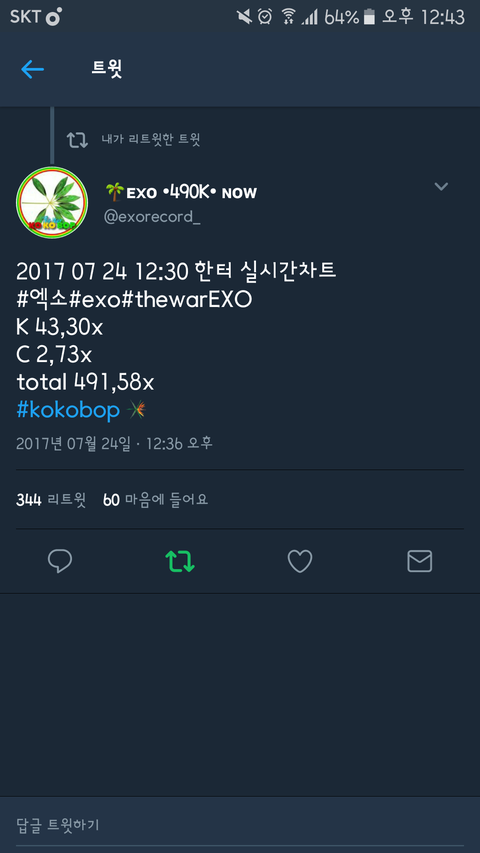Tap the tweet timestamp text
The width and height of the screenshot is (480, 853).
pyautogui.click(x=114, y=443)
